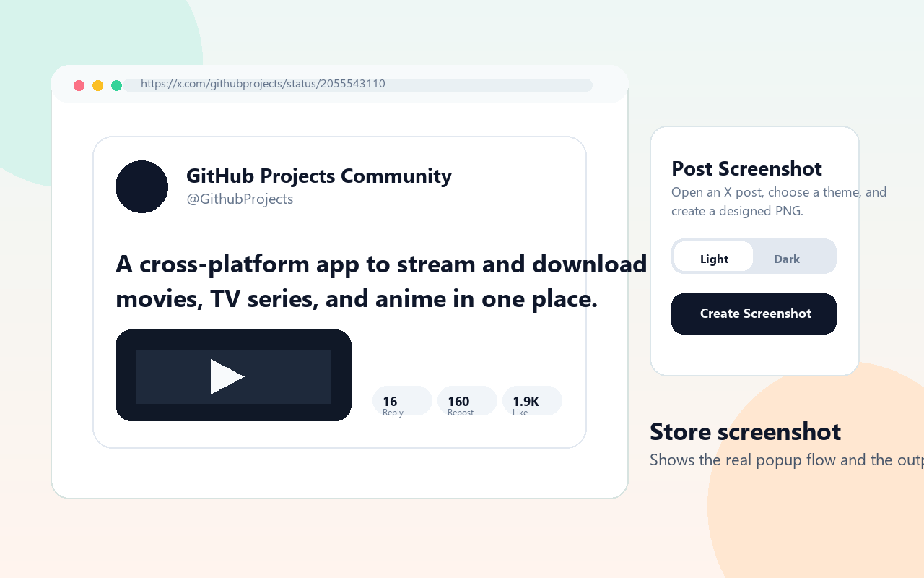Click the 'Open an X post' description text
924x578 pixels.
pos(779,202)
